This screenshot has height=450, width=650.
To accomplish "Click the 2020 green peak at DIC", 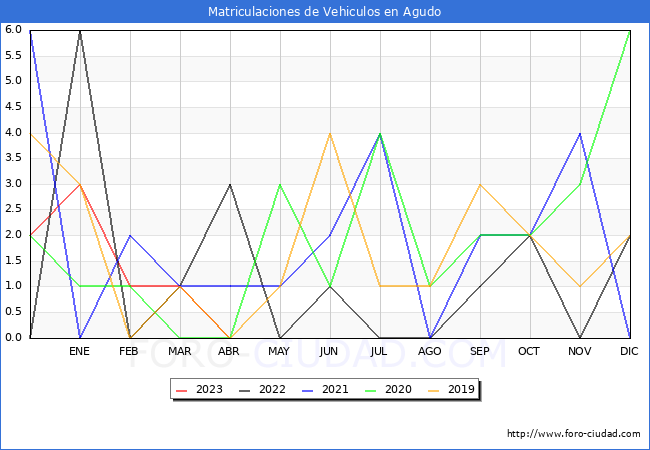I will [x=630, y=31].
